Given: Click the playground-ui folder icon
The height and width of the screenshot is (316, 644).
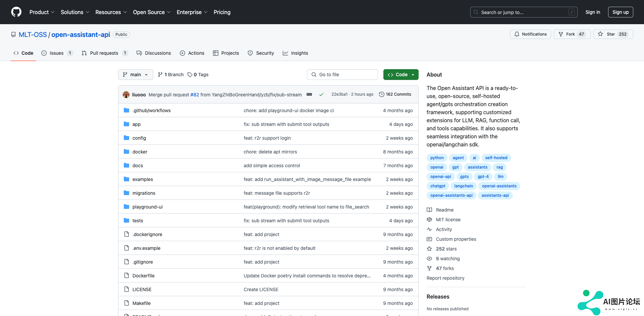Looking at the screenshot, I should click(x=126, y=207).
